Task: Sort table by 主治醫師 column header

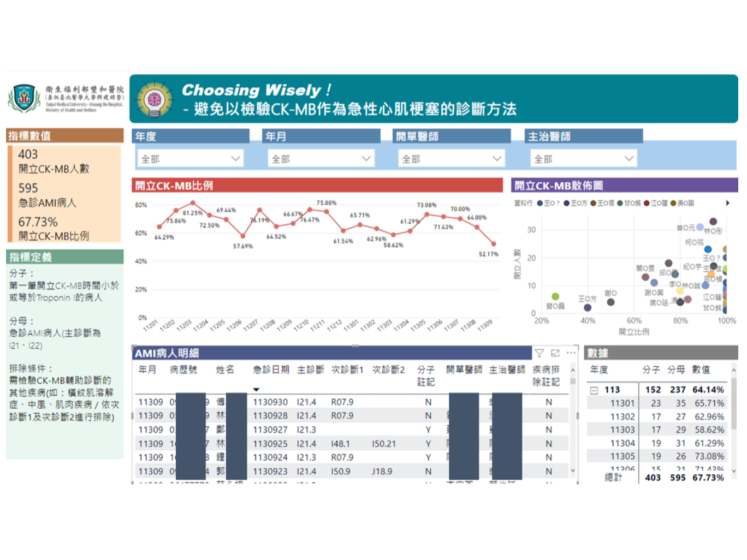Action: 507,370
